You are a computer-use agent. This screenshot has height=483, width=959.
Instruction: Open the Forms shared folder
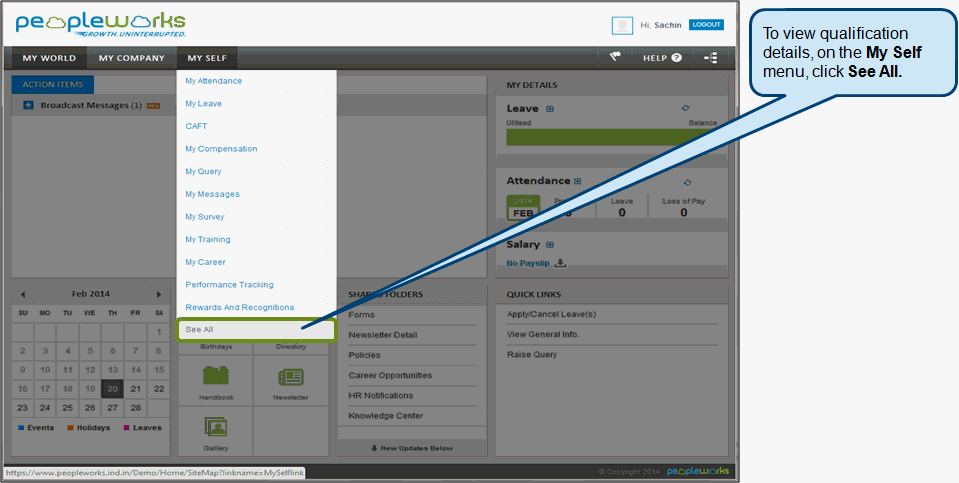[x=361, y=315]
